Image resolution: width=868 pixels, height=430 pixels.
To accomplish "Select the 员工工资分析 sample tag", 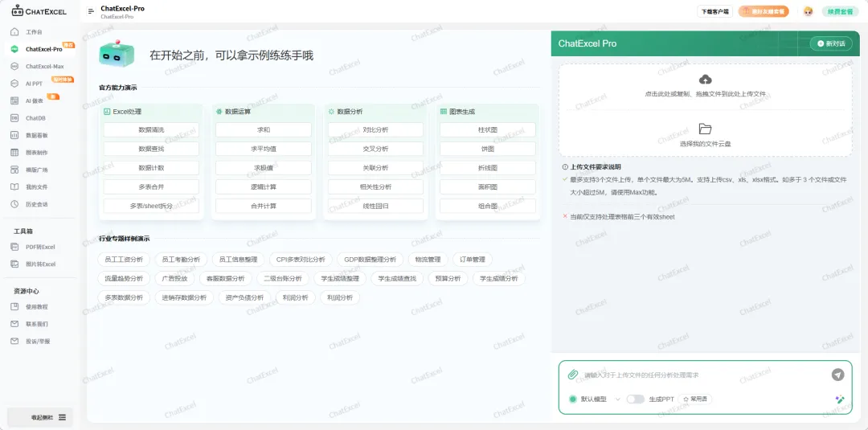I will (124, 260).
